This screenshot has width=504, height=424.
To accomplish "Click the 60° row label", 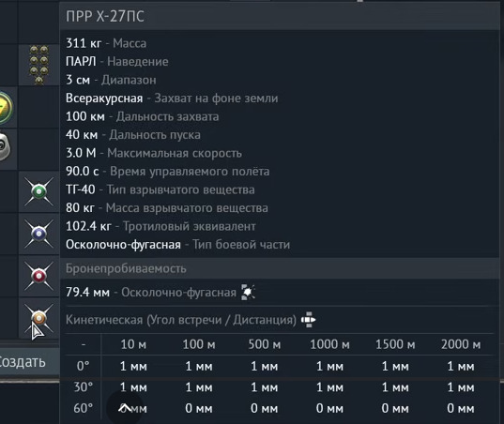I will 84,408.
